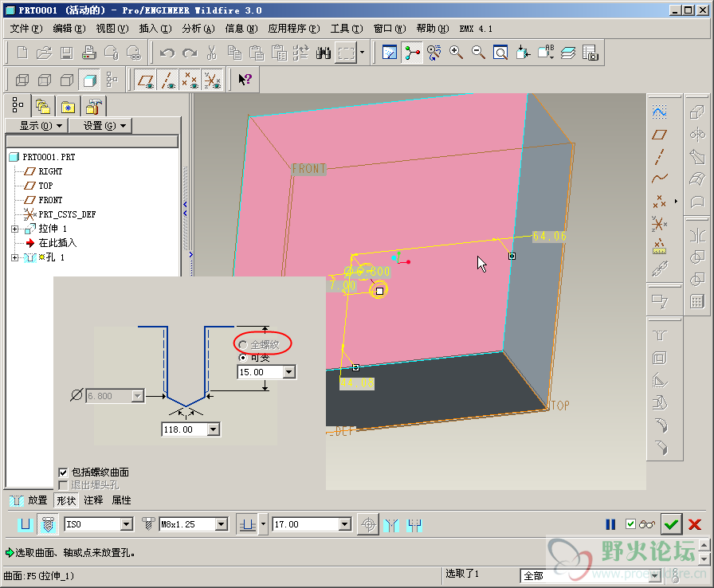
Task: Select PRT_CSYS_DEF in model tree
Action: (67, 214)
